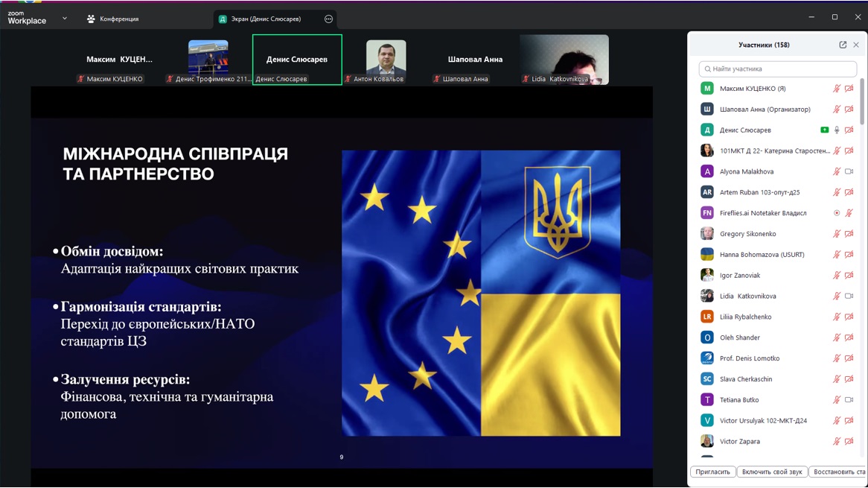The height and width of the screenshot is (488, 868).
Task: Click the muted mic icon for Шаповал Анна
Action: coord(837,110)
